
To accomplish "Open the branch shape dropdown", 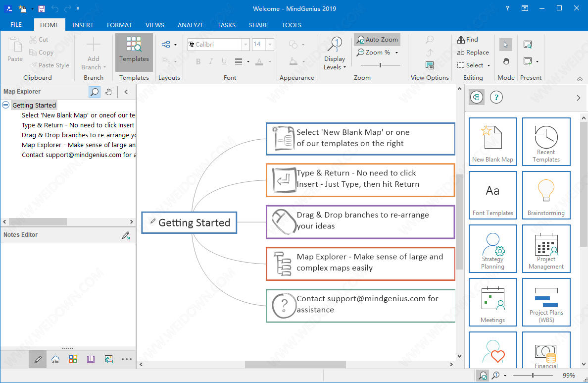I will [x=303, y=45].
